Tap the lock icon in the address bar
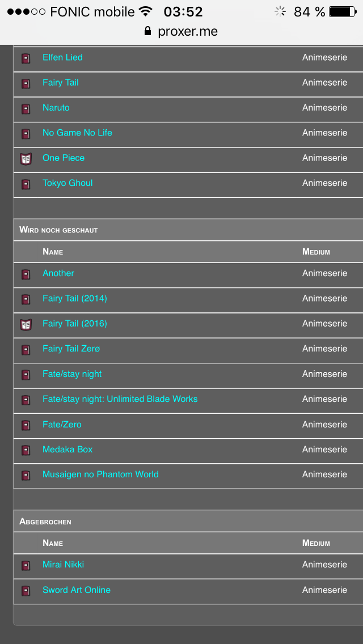 point(148,31)
